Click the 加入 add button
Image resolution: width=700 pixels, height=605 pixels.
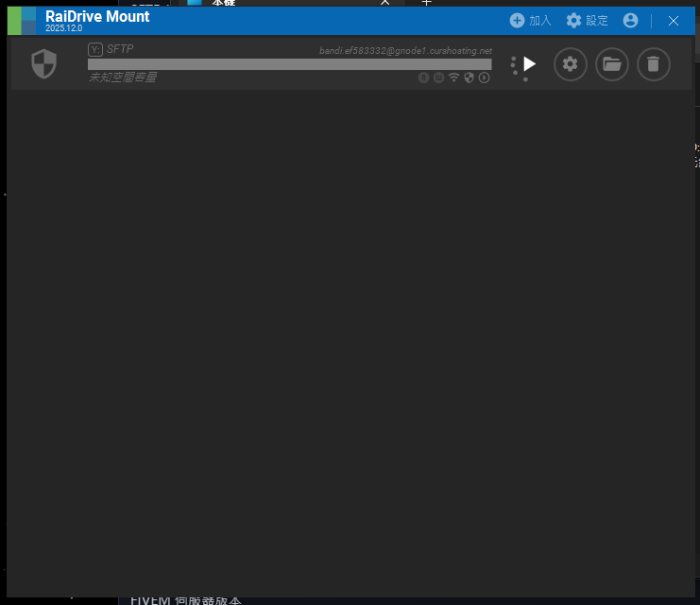530,21
